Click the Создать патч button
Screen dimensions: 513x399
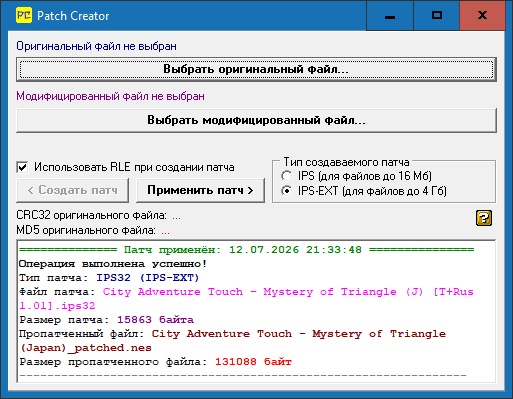[x=72, y=190]
